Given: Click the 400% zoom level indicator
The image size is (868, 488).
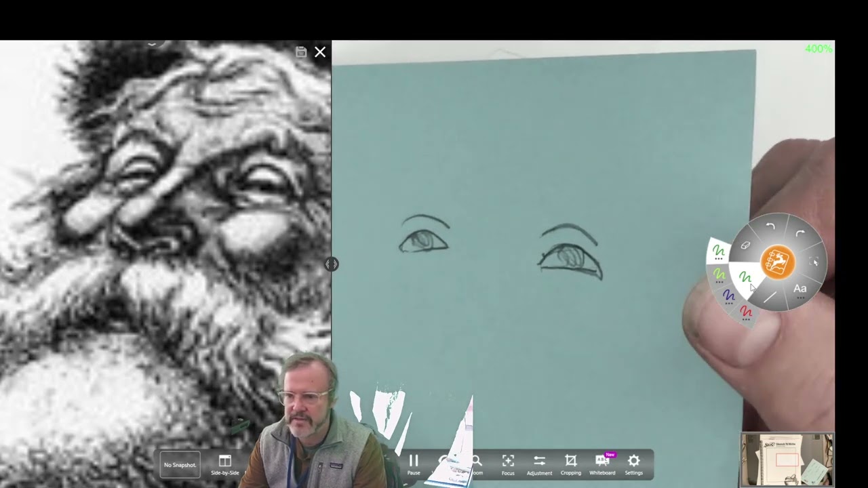Looking at the screenshot, I should pos(818,49).
